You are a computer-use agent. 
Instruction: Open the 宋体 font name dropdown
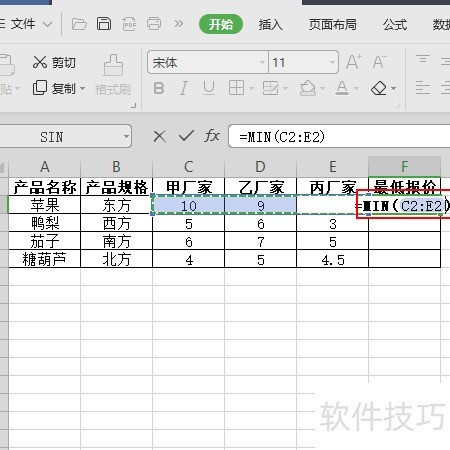click(x=262, y=62)
